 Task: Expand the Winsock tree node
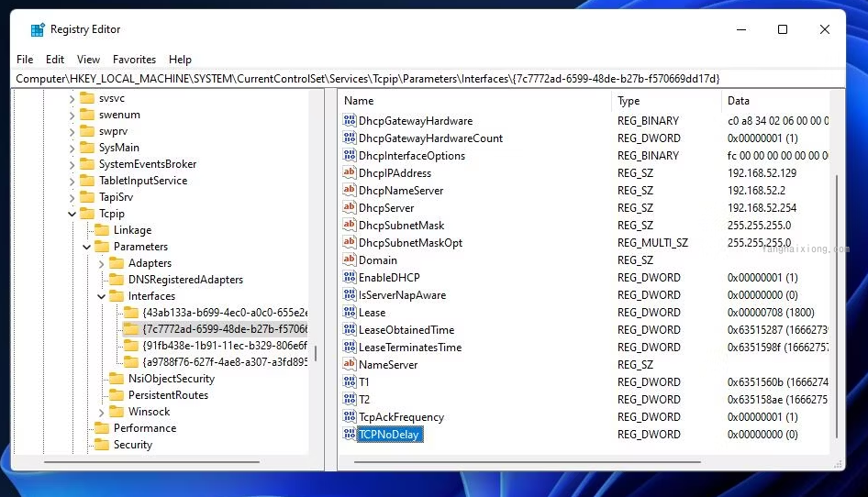(101, 413)
